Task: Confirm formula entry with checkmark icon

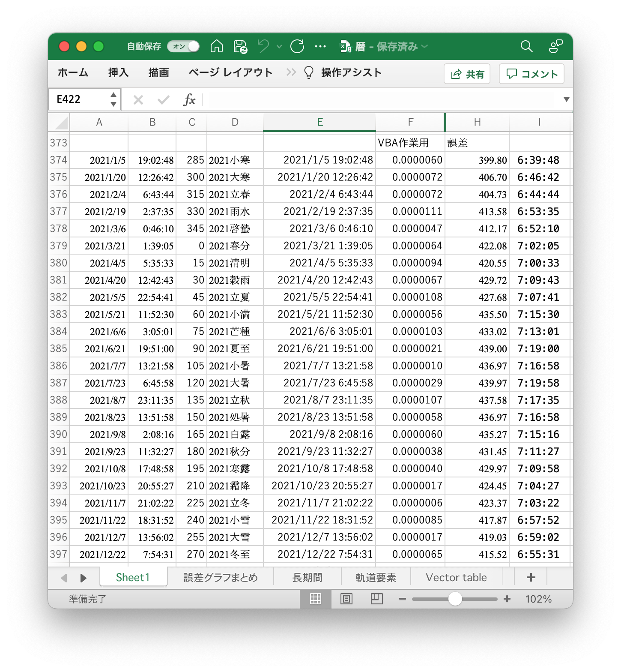Action: tap(163, 100)
